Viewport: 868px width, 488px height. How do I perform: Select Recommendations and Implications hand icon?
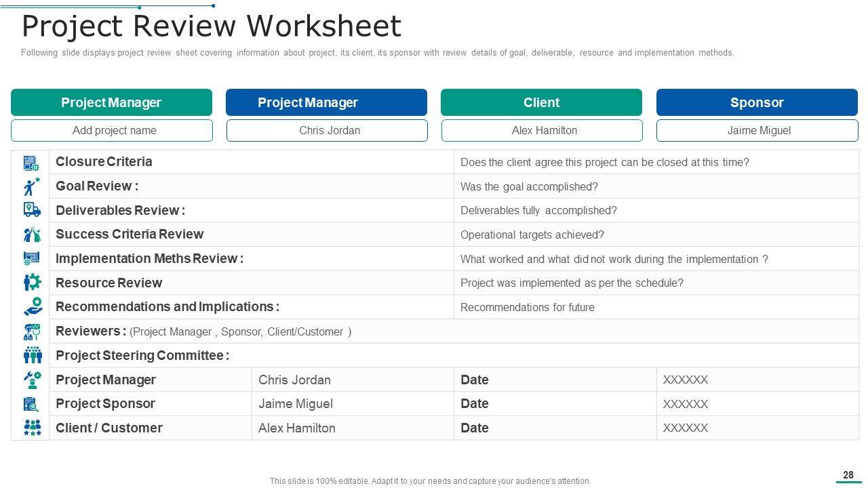(31, 307)
